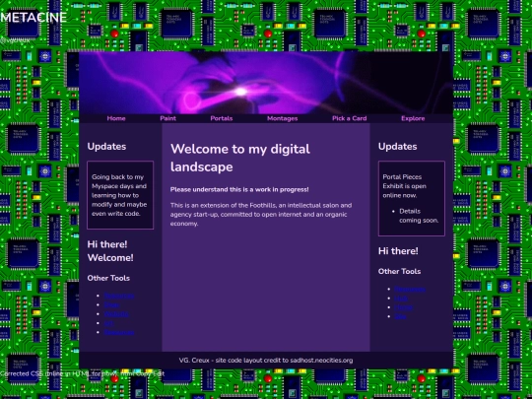Click the purple plasma banner image
The image size is (532, 399).
point(266,83)
